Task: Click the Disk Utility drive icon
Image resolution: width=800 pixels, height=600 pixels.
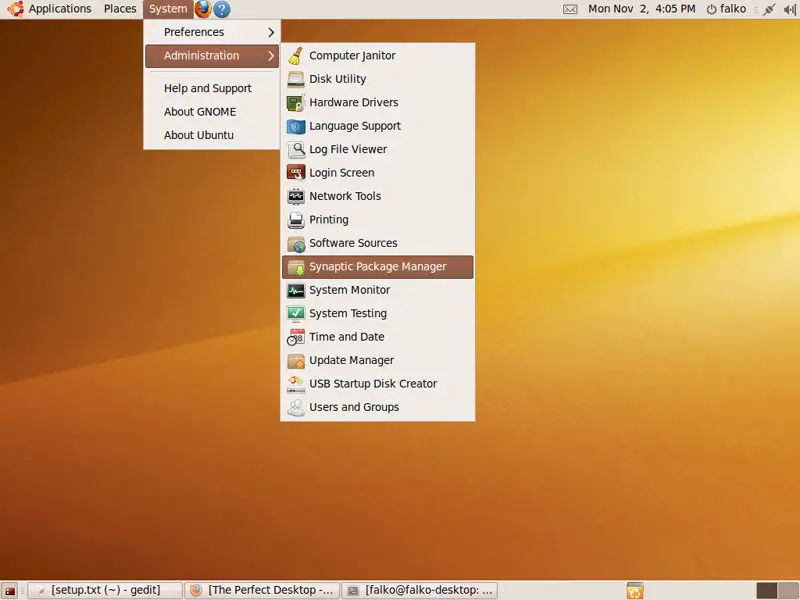Action: [295, 79]
